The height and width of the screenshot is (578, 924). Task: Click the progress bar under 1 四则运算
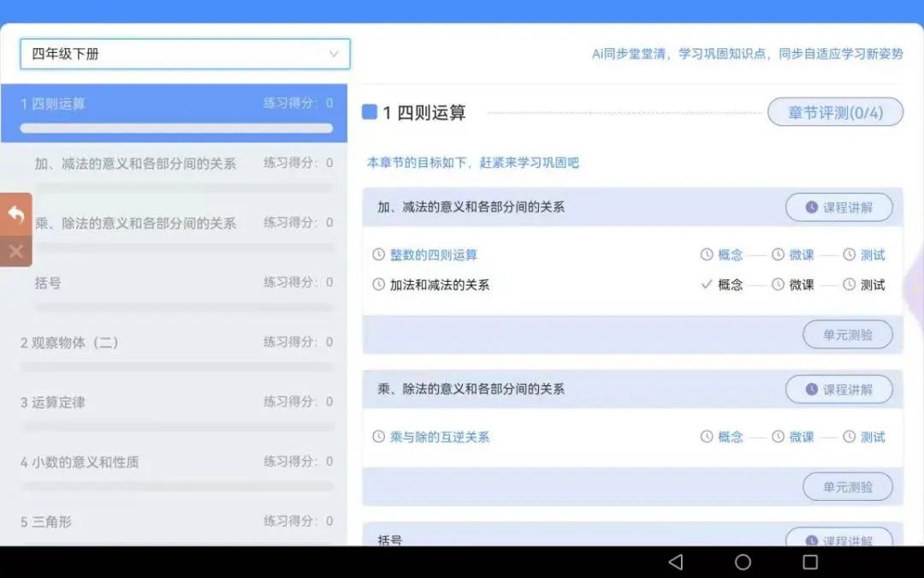point(176,128)
